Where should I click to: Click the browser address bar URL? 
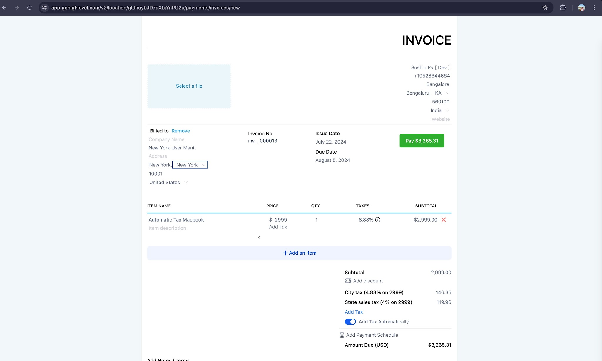click(146, 7)
